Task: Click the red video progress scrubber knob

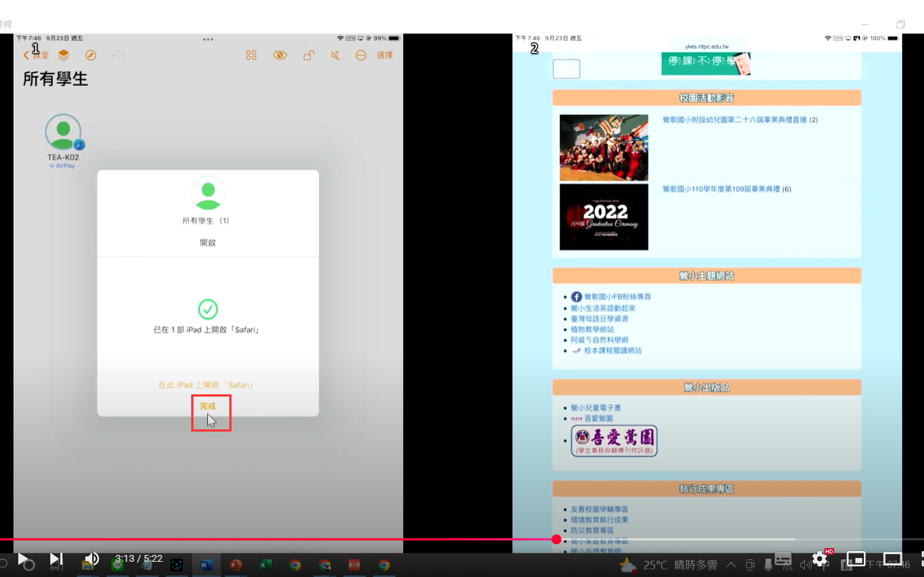Action: [556, 539]
